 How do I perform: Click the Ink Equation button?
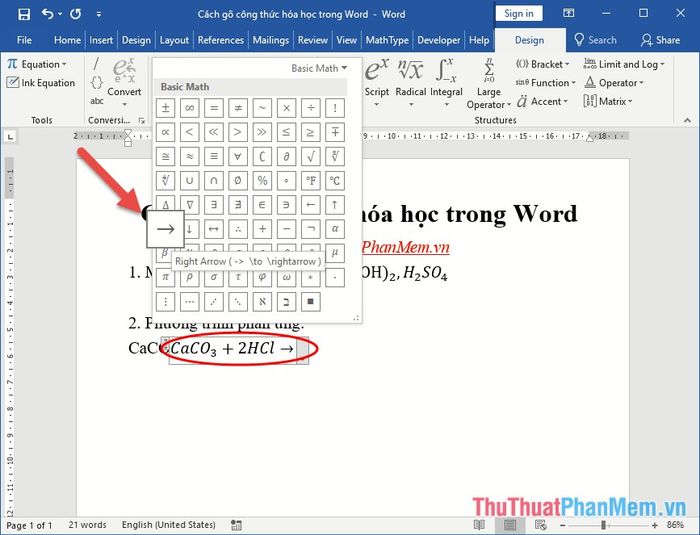41,83
